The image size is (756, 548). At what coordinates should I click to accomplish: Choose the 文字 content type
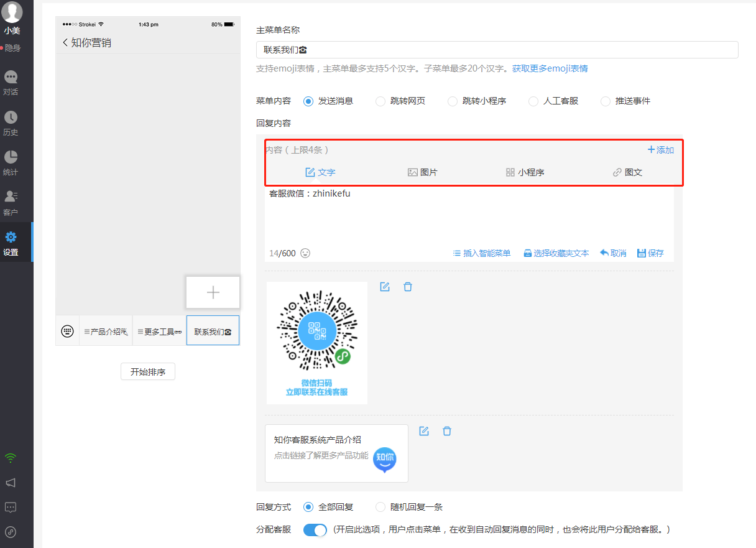pyautogui.click(x=320, y=172)
